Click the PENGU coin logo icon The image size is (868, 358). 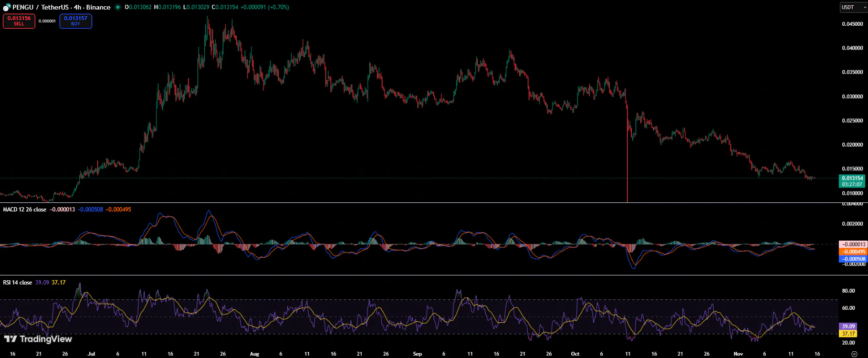tap(7, 7)
